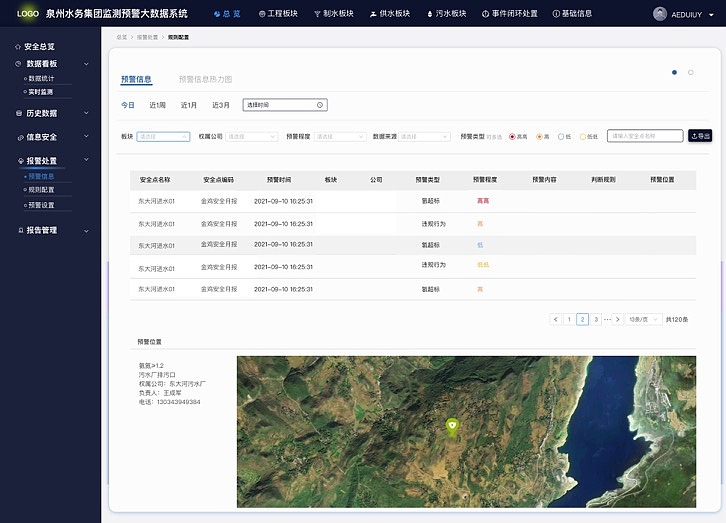Filter by 今日
The height and width of the screenshot is (523, 726).
tap(128, 105)
